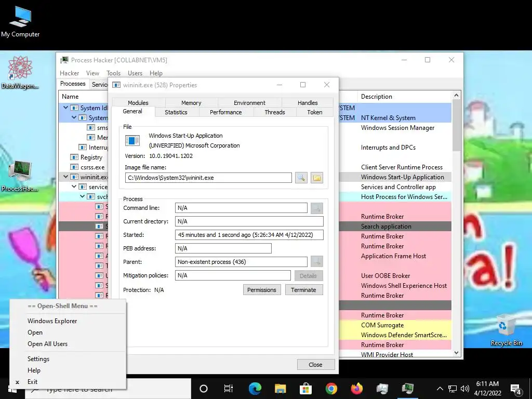The image size is (532, 399).
Task: Click the Terminate button
Action: pyautogui.click(x=303, y=290)
